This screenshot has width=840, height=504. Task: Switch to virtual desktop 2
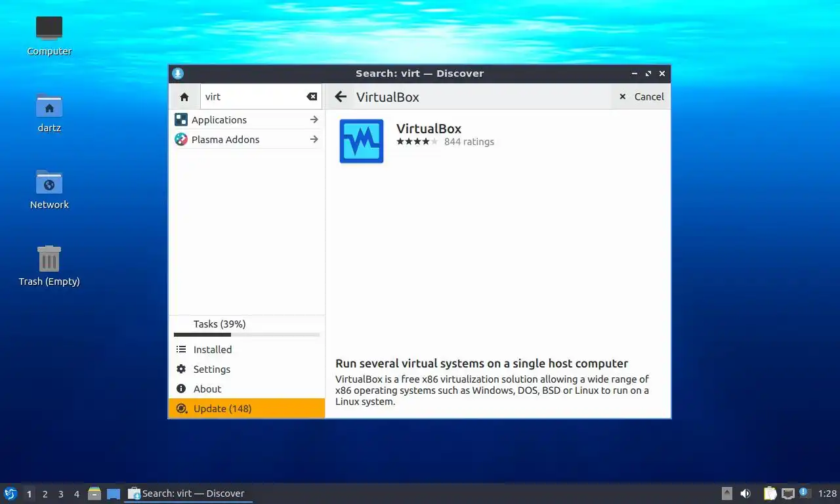(x=45, y=494)
